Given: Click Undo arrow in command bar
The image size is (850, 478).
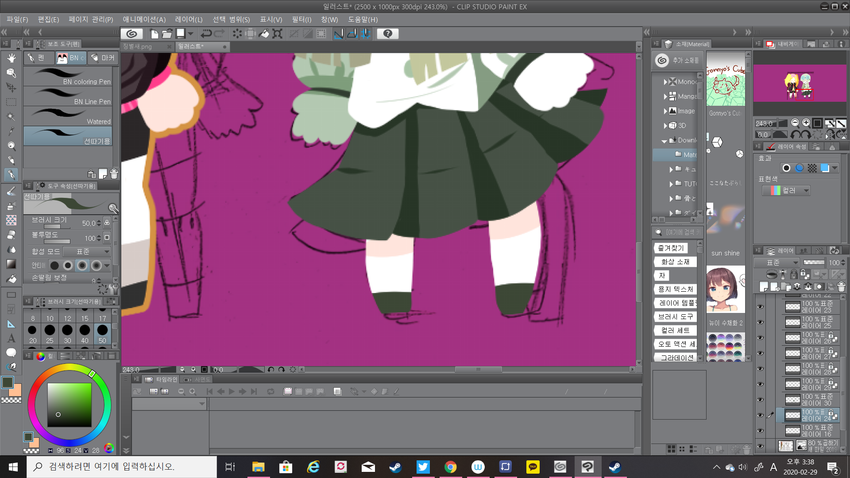Looking at the screenshot, I should point(206,34).
